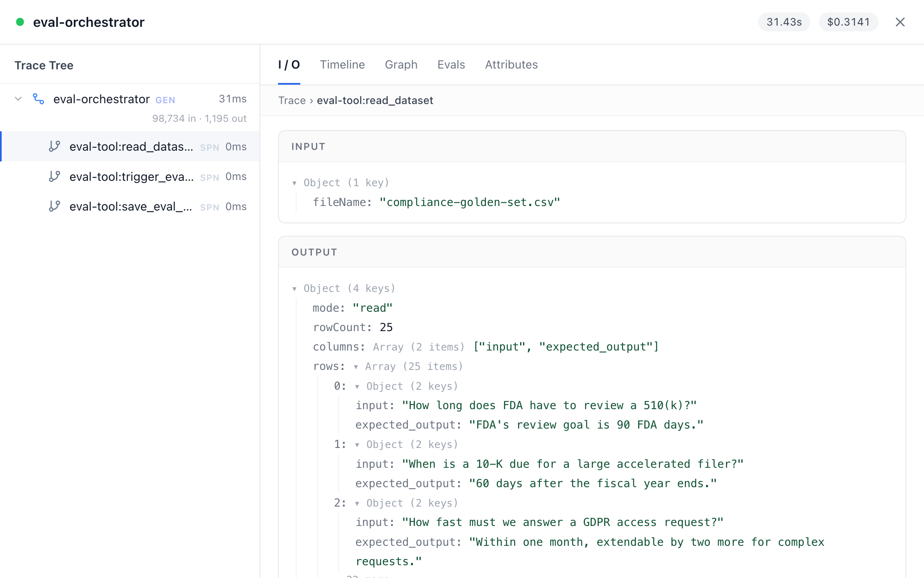Click the $0.3141 cost badge
The width and height of the screenshot is (924, 578).
pos(849,22)
